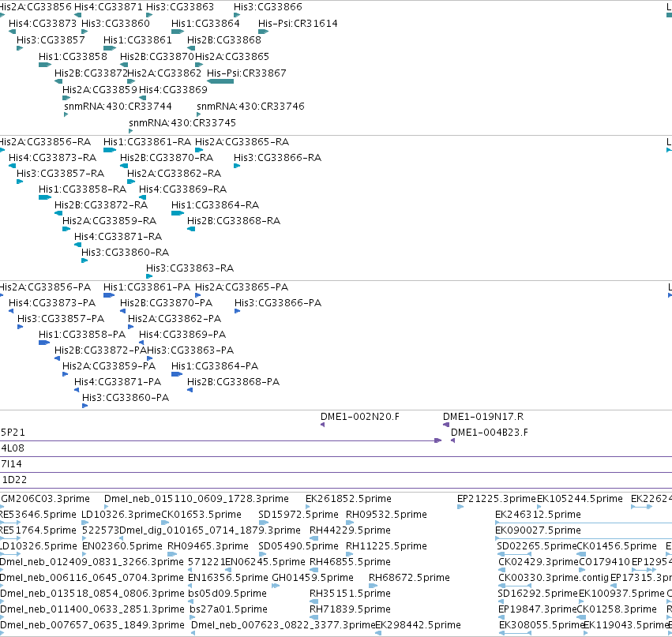Select snmRNA:430:CR33745 feature marker

click(131, 131)
